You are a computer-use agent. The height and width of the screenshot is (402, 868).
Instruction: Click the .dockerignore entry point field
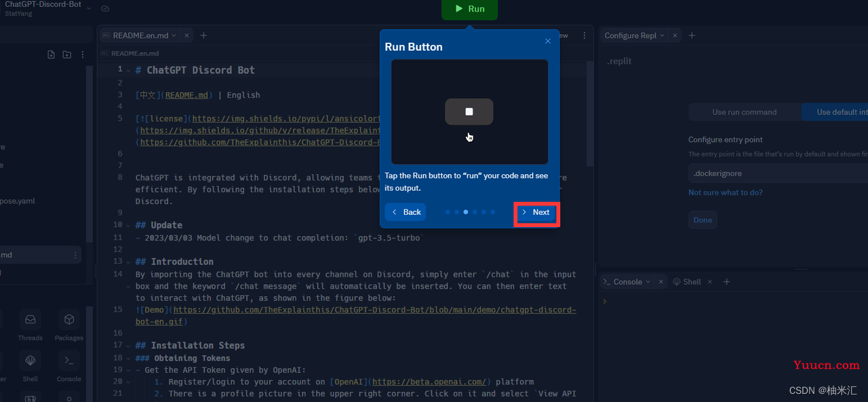click(778, 174)
